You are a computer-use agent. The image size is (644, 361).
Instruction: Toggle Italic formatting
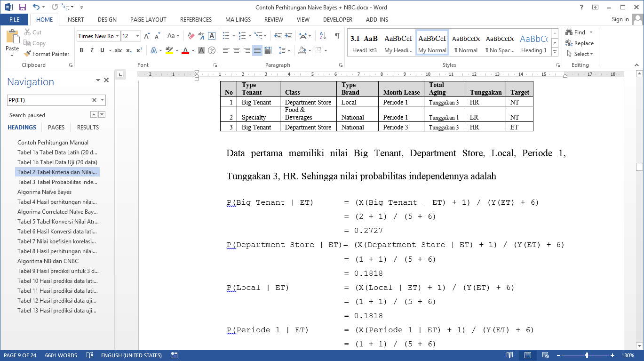(x=92, y=50)
